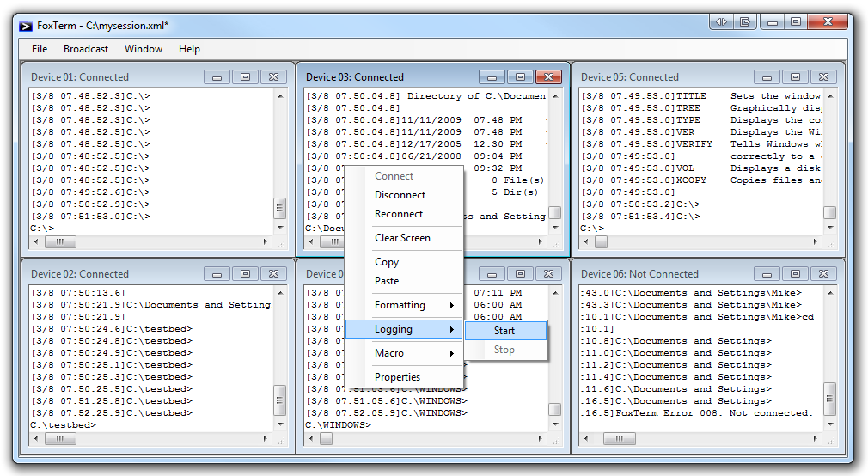
Task: Select Disconnect in the context menu
Action: pos(404,195)
